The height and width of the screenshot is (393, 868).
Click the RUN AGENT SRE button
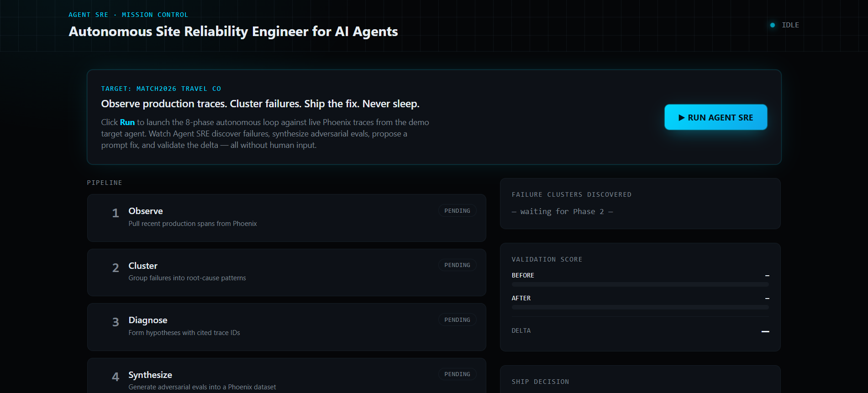coord(715,117)
